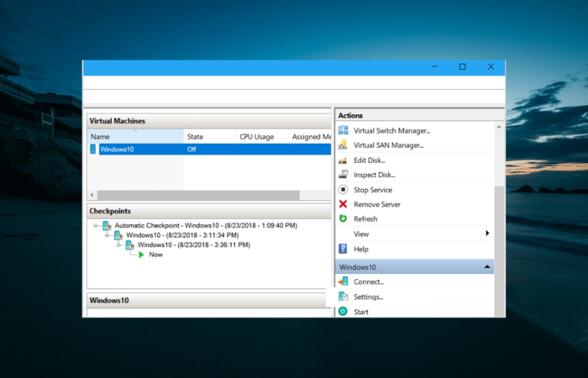Select Remove Server action
The height and width of the screenshot is (378, 588).
pyautogui.click(x=377, y=204)
